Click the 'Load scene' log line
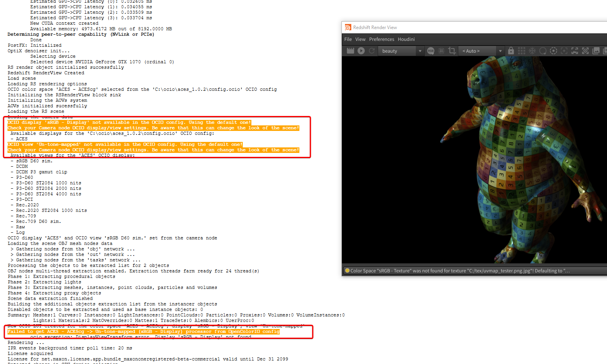The height and width of the screenshot is (364, 607). pyautogui.click(x=22, y=78)
